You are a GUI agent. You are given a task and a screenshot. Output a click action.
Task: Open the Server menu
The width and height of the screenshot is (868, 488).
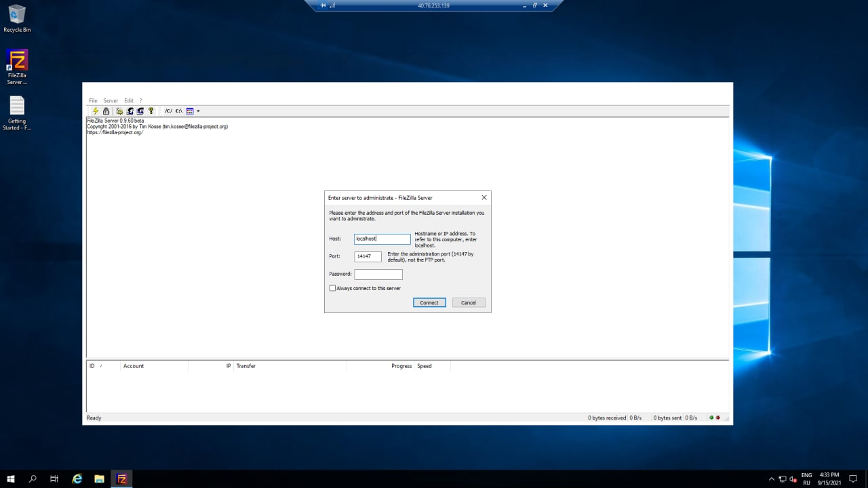point(111,101)
